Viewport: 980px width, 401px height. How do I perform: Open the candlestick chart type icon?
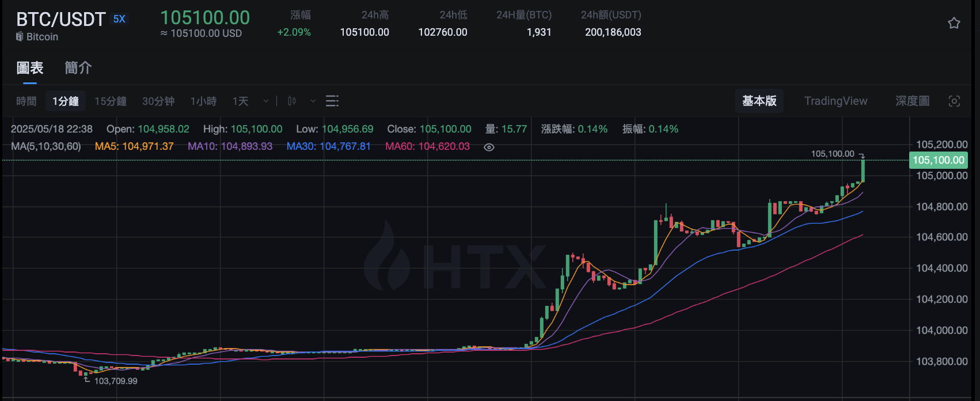pos(292,101)
